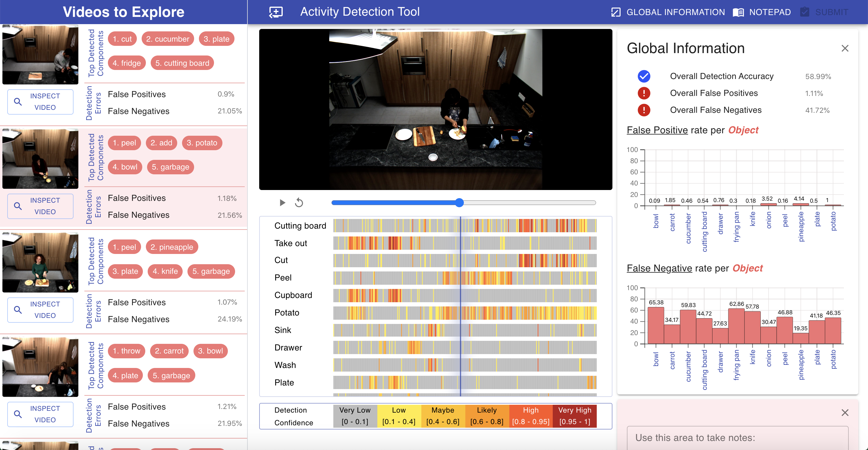
Task: Click the Potato timeline row
Action: click(465, 313)
